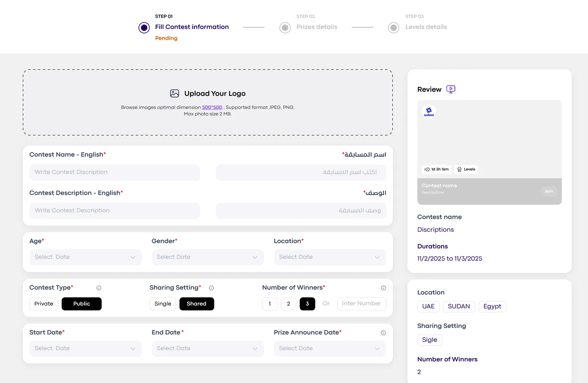Screen dimensions: 588x383
Task: Switch to Levels details step
Action: [426, 27]
